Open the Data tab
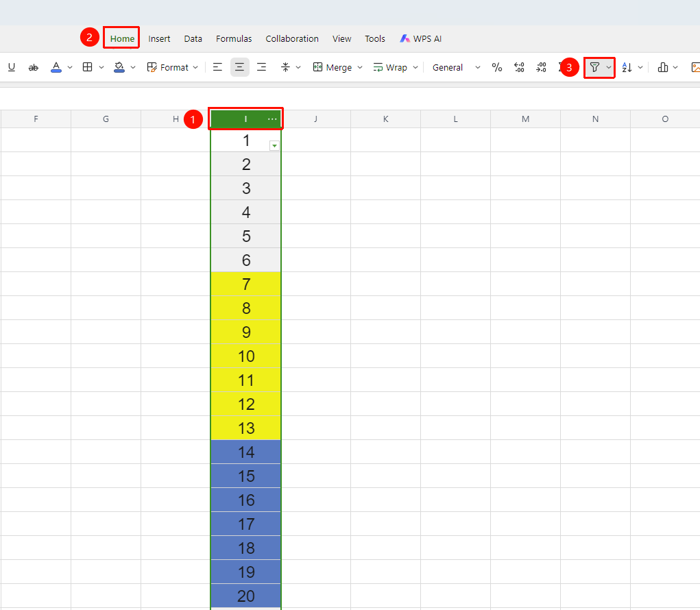Viewport: 700px width, 610px height. pyautogui.click(x=193, y=39)
